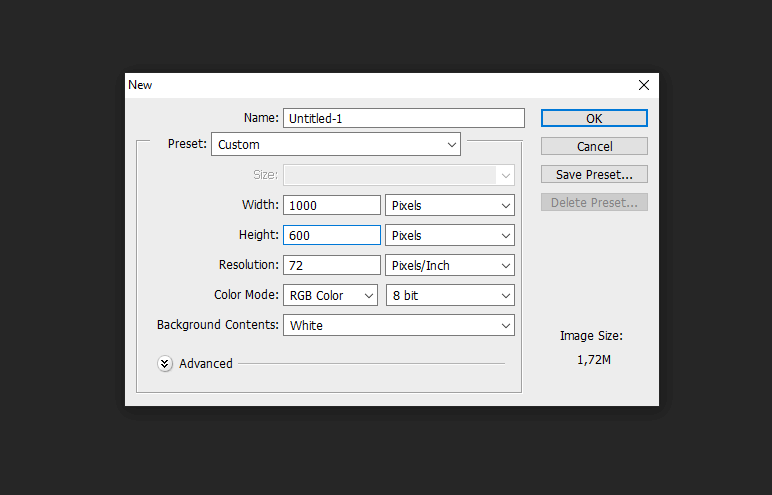
Task: Expand the Advanced section chevron icon
Action: (165, 363)
